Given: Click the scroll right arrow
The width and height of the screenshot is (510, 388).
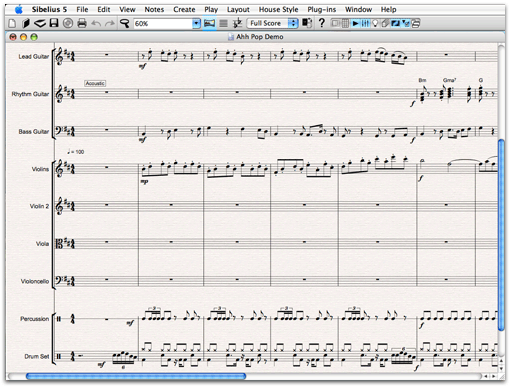Looking at the screenshot, I should (494, 376).
